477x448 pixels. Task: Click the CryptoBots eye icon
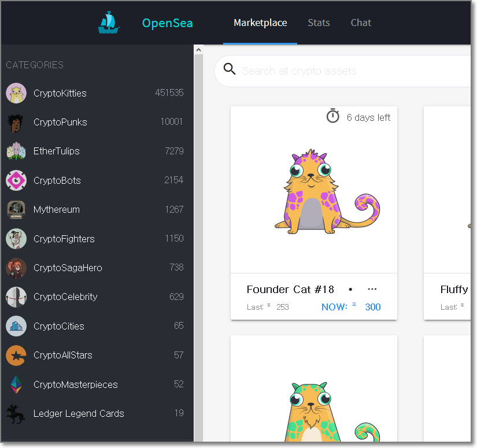coord(16,180)
